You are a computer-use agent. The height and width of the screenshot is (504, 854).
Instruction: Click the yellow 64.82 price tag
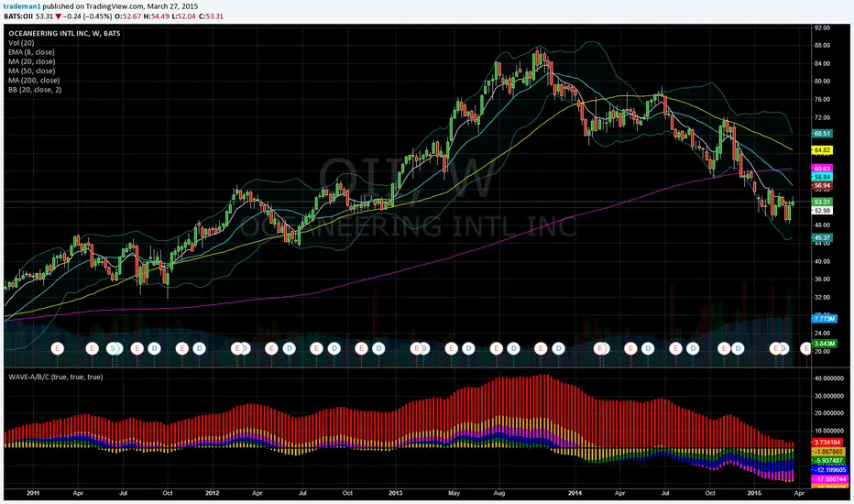(x=821, y=150)
